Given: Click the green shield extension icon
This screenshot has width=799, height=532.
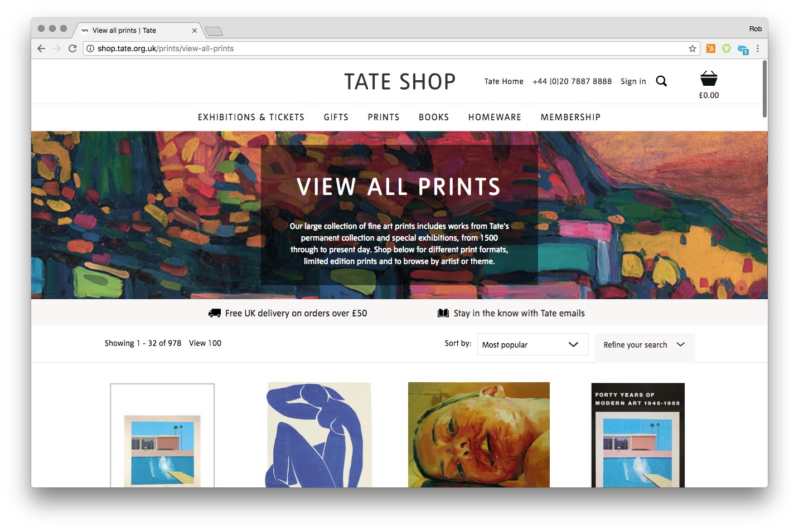Looking at the screenshot, I should coord(727,48).
